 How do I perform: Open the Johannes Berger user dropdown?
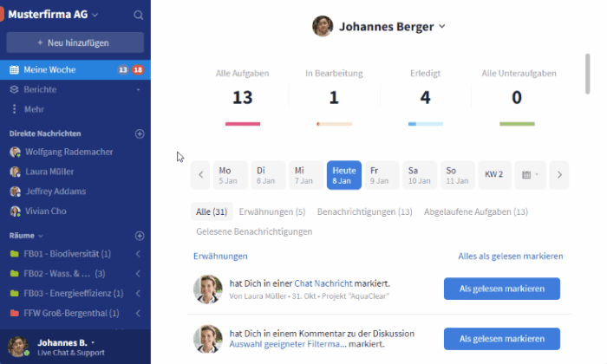pyautogui.click(x=392, y=27)
